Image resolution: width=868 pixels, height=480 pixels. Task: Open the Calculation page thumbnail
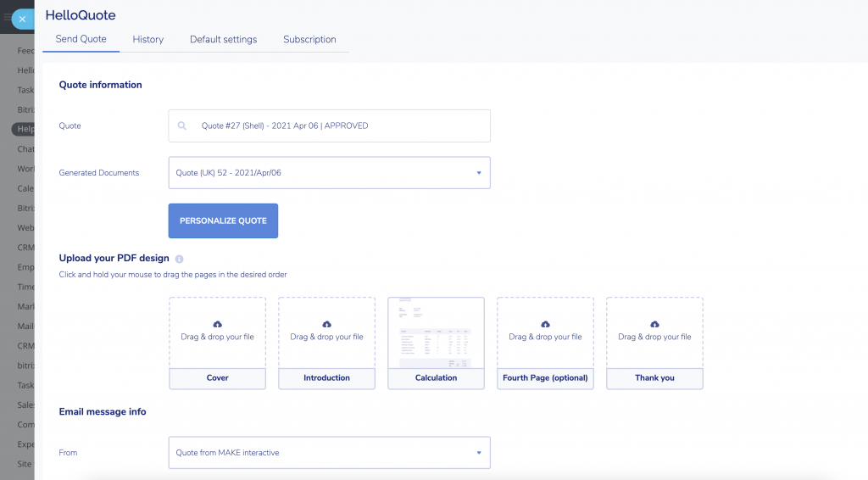436,332
